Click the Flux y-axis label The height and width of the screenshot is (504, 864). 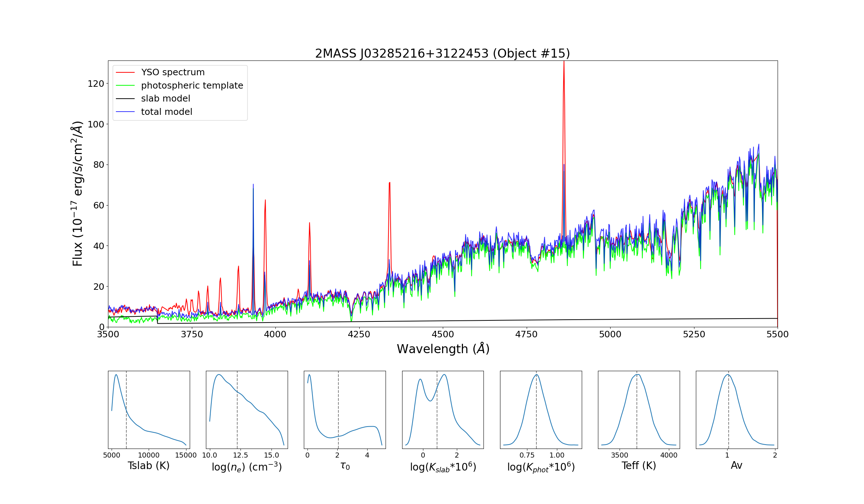point(77,194)
